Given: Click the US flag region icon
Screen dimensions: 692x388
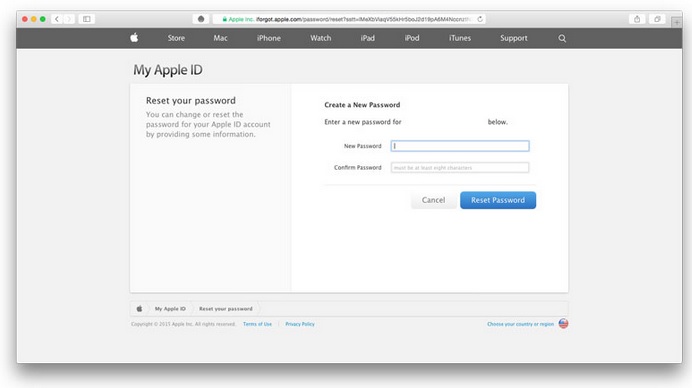Looking at the screenshot, I should click(563, 324).
